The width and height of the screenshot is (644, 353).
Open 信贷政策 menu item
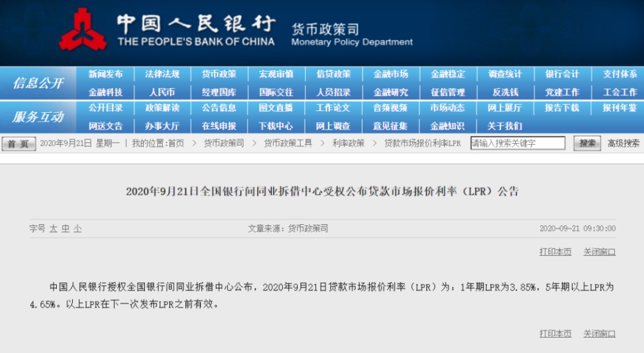[333, 74]
